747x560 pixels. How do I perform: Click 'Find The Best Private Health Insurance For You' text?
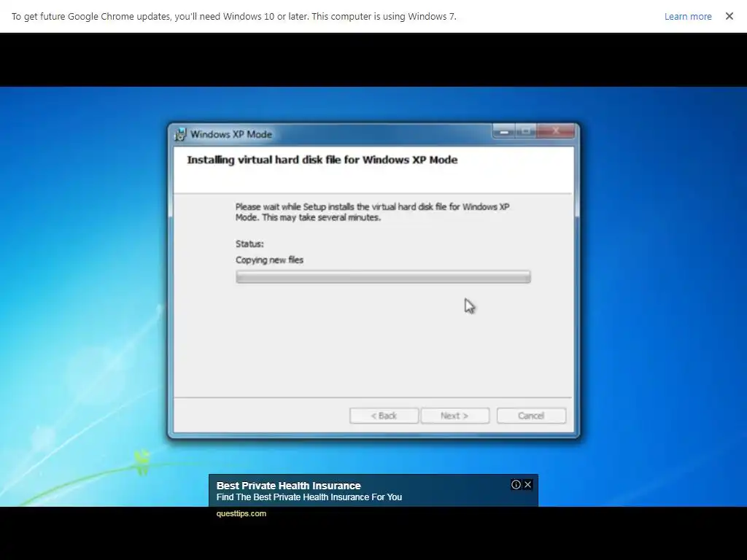click(309, 497)
